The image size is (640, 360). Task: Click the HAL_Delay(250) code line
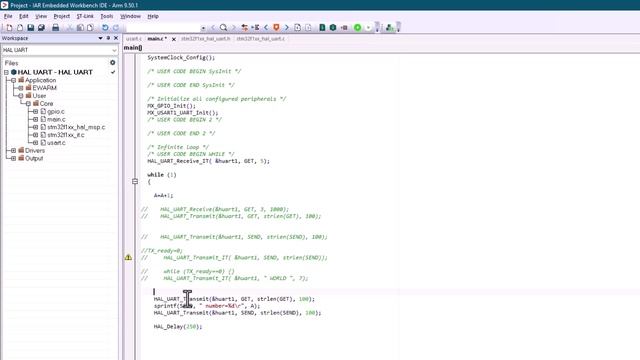click(178, 327)
